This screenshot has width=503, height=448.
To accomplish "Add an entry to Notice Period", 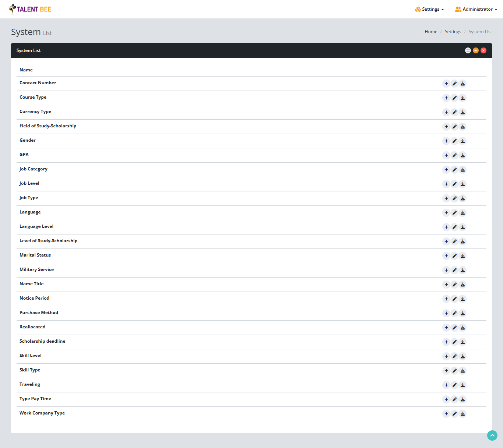I will [x=446, y=299].
